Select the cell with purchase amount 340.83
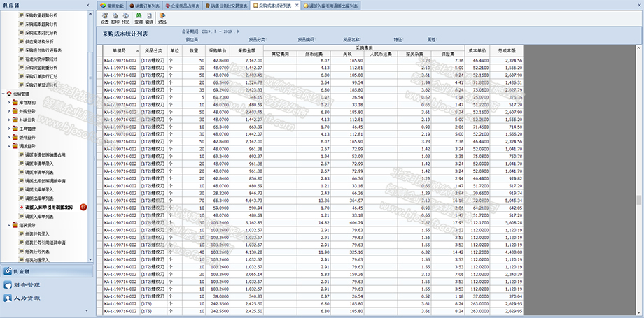 point(247,296)
